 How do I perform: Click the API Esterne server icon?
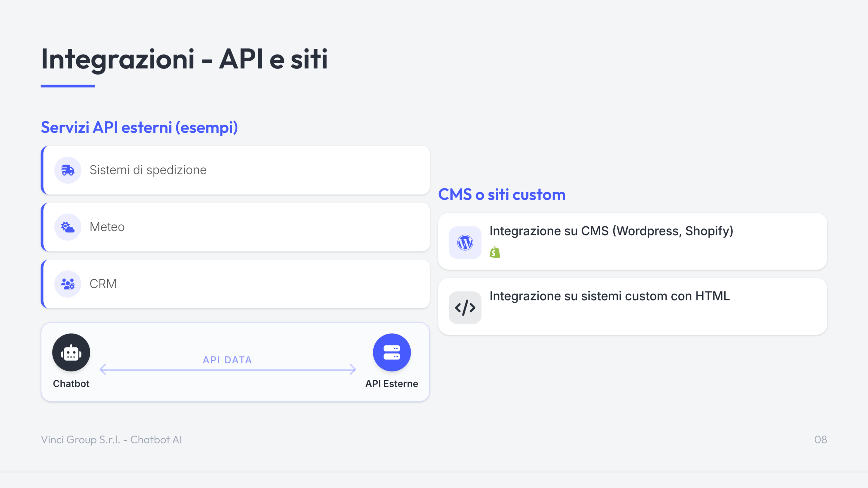(392, 353)
